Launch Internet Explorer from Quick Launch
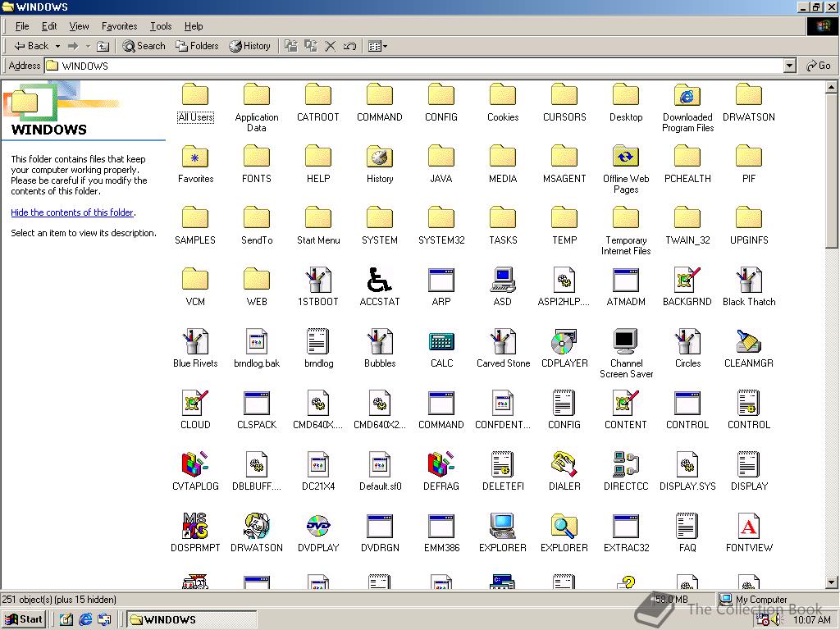This screenshot has height=630, width=840. (x=85, y=620)
